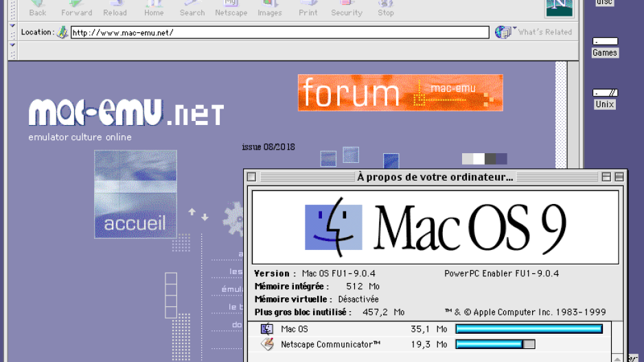This screenshot has height=362, width=644.
Task: Print the current page
Action: coord(308,8)
